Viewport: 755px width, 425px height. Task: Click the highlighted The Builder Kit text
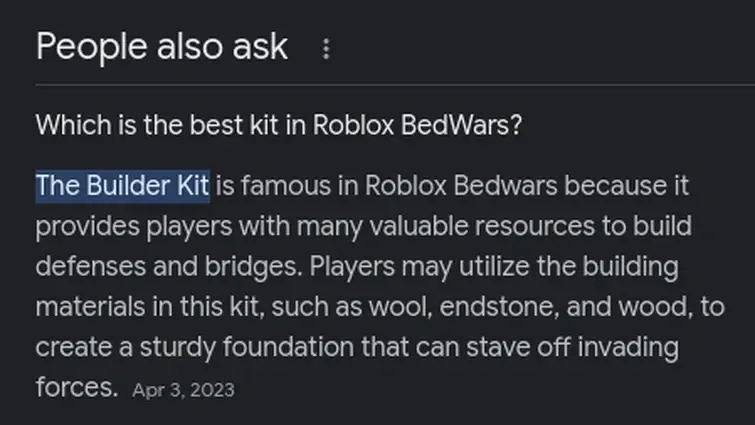click(123, 186)
